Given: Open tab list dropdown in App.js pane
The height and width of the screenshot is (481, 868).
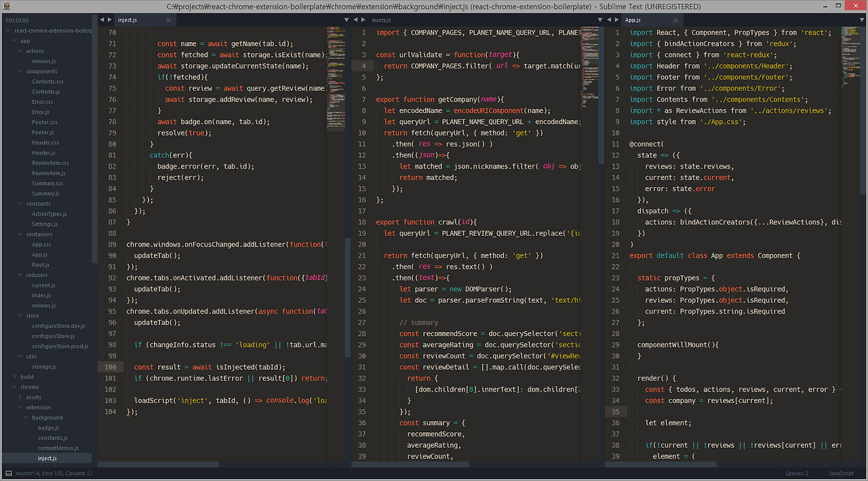Looking at the screenshot, I should coord(861,20).
